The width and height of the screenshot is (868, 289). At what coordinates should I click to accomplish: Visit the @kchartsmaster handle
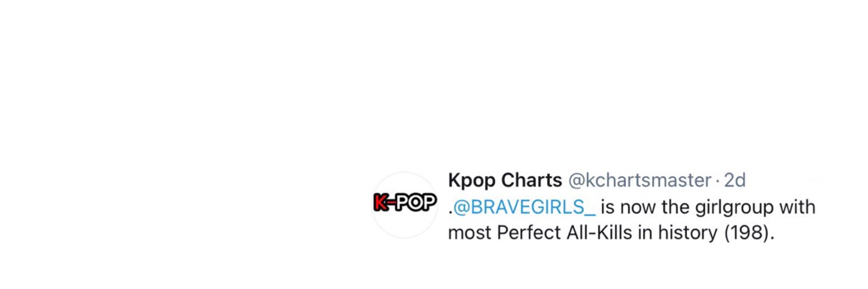point(639,181)
